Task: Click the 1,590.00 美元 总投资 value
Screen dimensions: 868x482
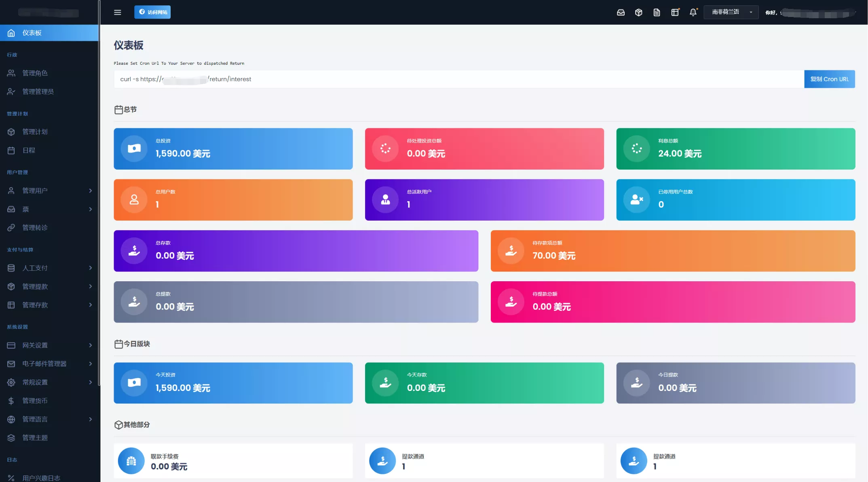Action: coord(183,153)
